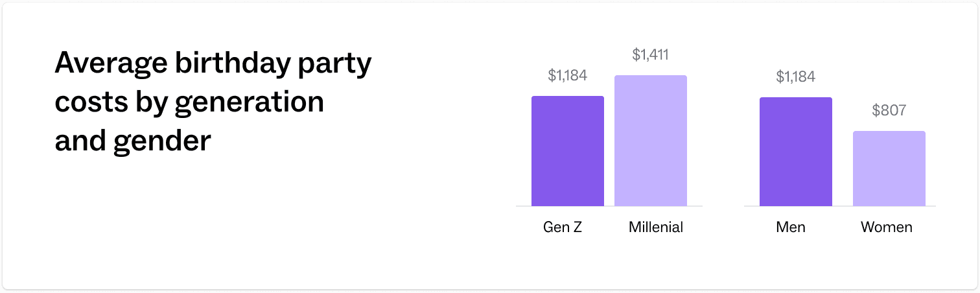
Task: Click the dark purple Gen Z bar
Action: (x=567, y=151)
